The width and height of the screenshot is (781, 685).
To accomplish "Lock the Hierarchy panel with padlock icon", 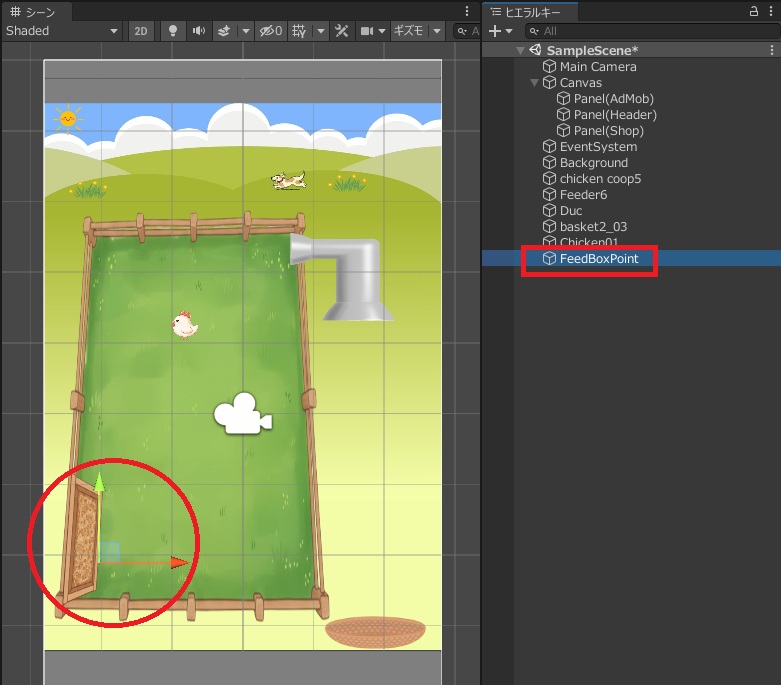I will tap(754, 11).
